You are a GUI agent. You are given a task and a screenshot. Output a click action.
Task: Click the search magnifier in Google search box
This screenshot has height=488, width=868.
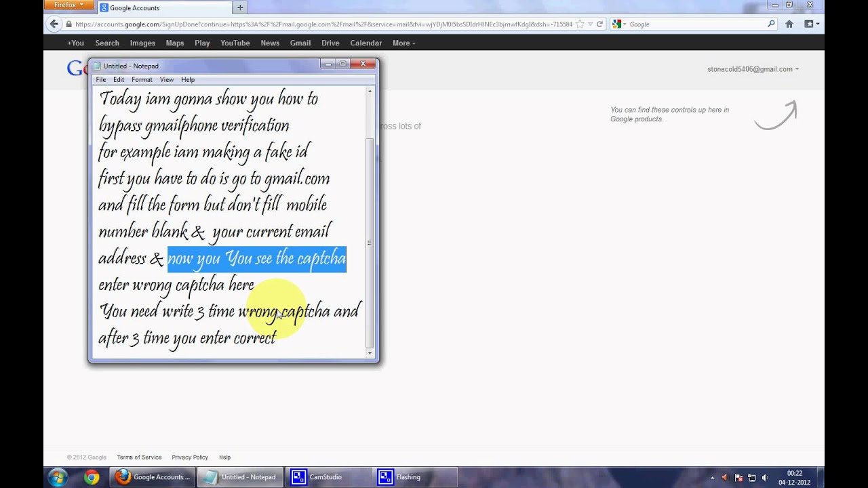coord(771,24)
